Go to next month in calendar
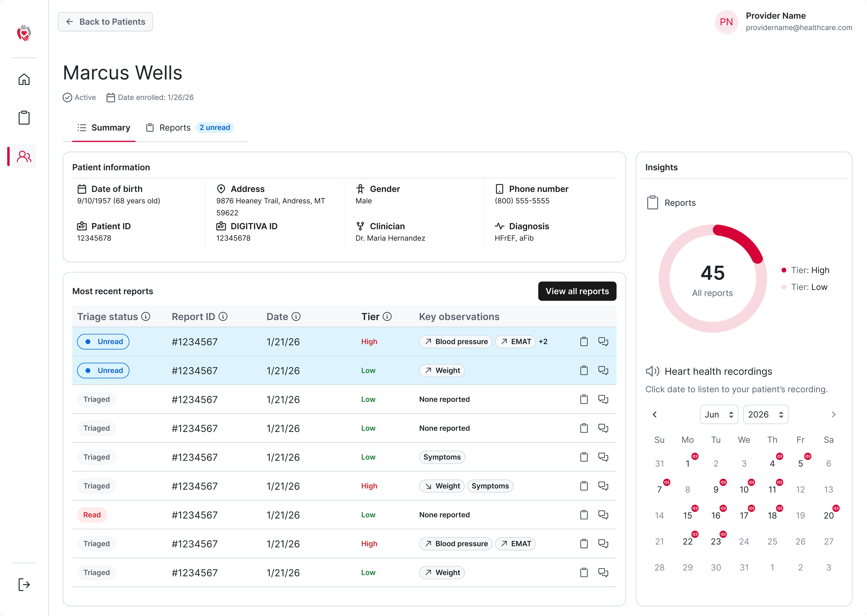 [834, 415]
